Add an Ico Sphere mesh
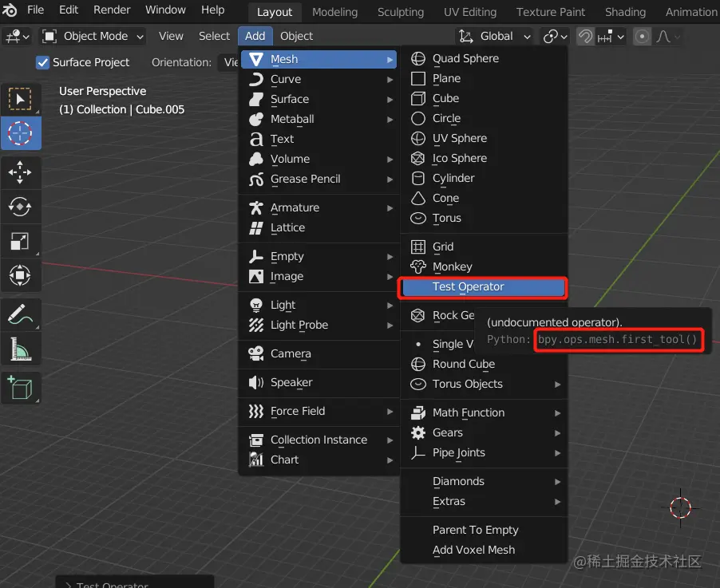720x588 pixels. click(x=484, y=158)
